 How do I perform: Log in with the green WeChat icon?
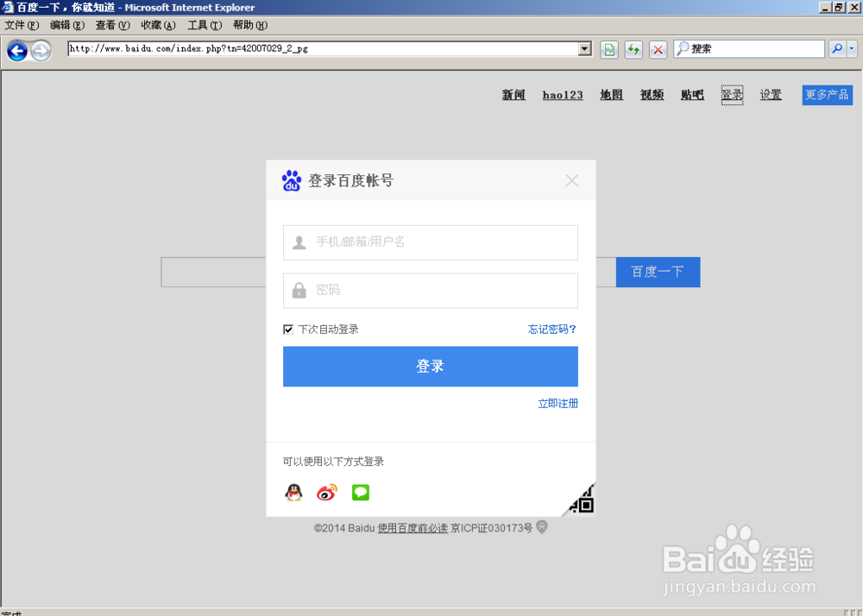tap(361, 493)
